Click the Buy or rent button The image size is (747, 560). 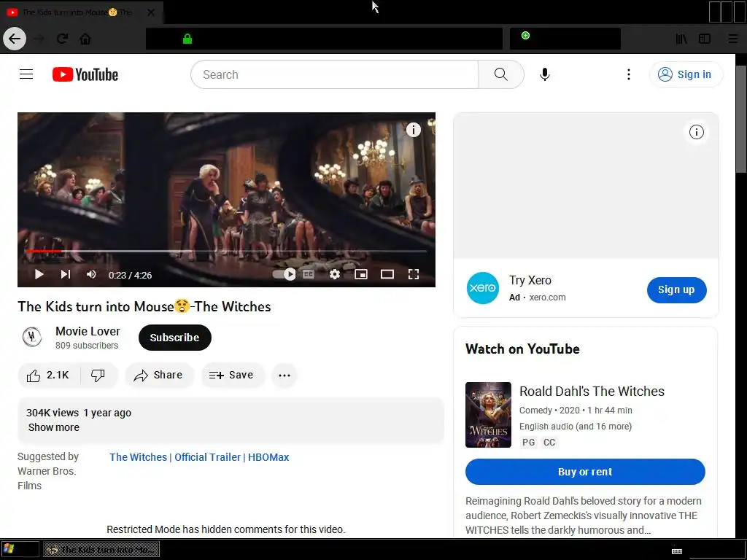click(585, 472)
